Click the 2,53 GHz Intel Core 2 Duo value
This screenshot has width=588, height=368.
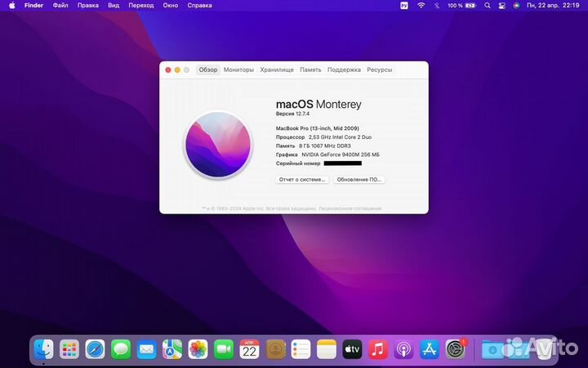[340, 137]
